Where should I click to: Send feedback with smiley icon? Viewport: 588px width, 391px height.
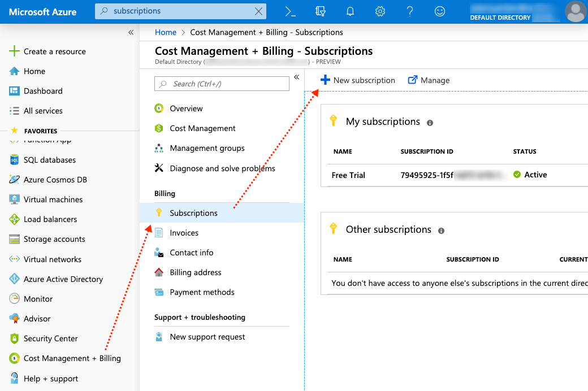(x=440, y=12)
